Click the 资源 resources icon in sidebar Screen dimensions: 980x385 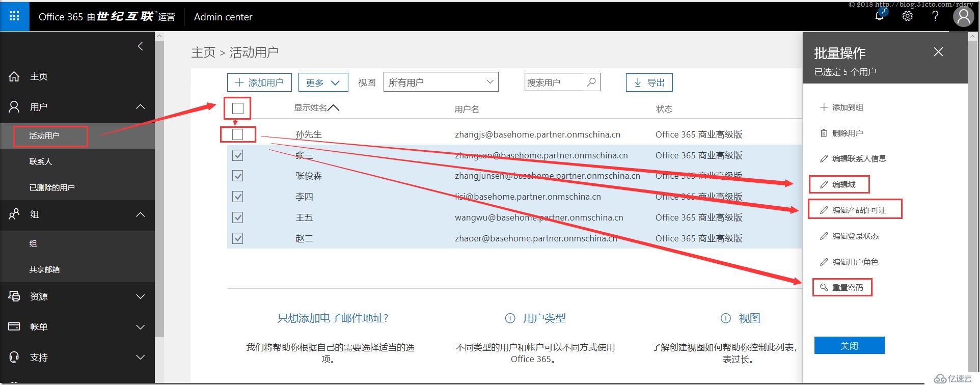(x=14, y=296)
